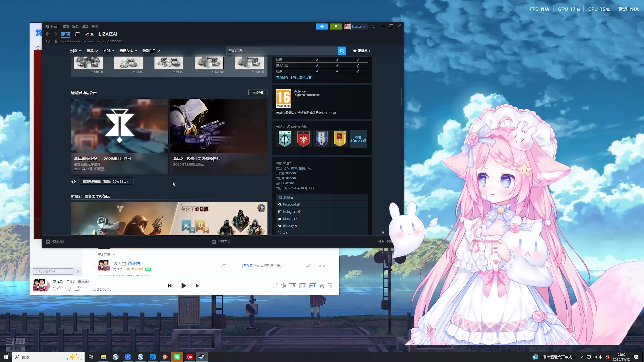The height and width of the screenshot is (362, 644).
Task: Go to previous track in music player
Action: click(x=170, y=286)
